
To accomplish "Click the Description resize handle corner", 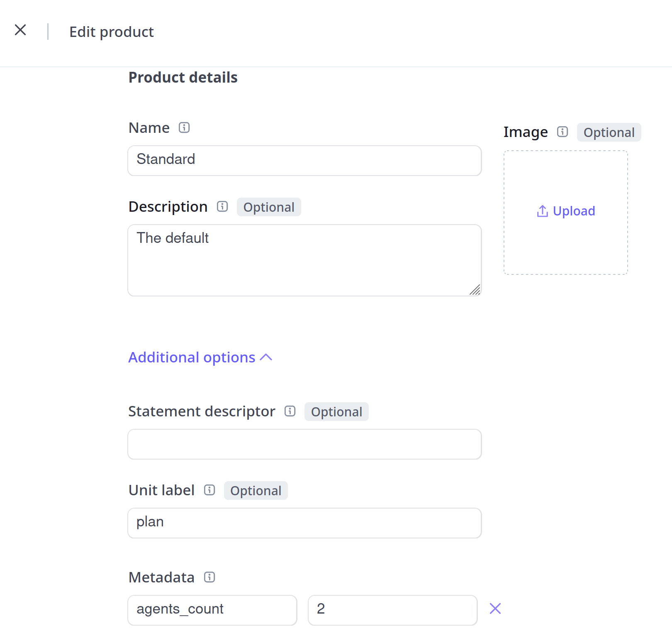I will coord(475,290).
